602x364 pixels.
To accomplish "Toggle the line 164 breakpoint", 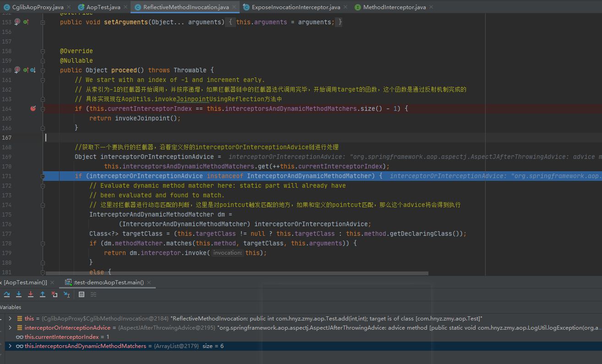I will (x=33, y=109).
